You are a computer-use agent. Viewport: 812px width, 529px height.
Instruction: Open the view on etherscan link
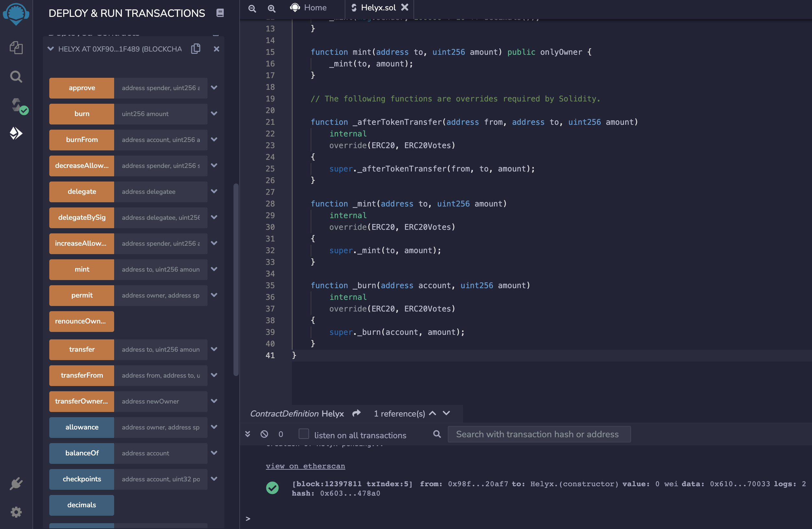click(305, 466)
